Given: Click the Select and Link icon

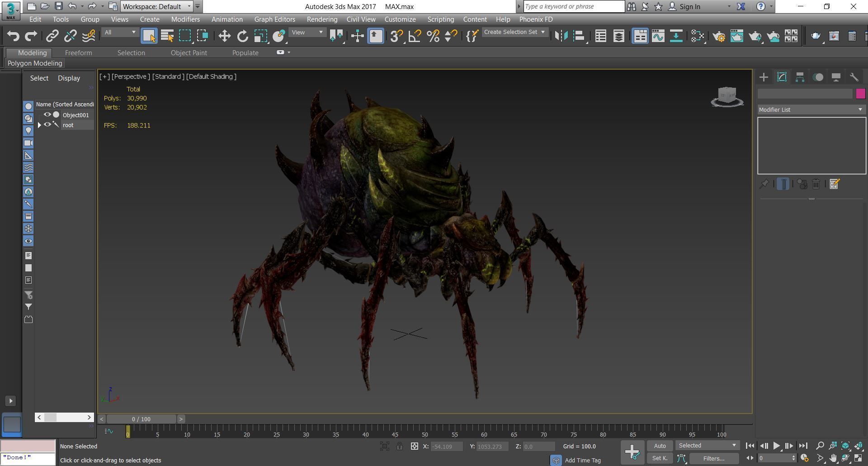Looking at the screenshot, I should click(x=52, y=36).
